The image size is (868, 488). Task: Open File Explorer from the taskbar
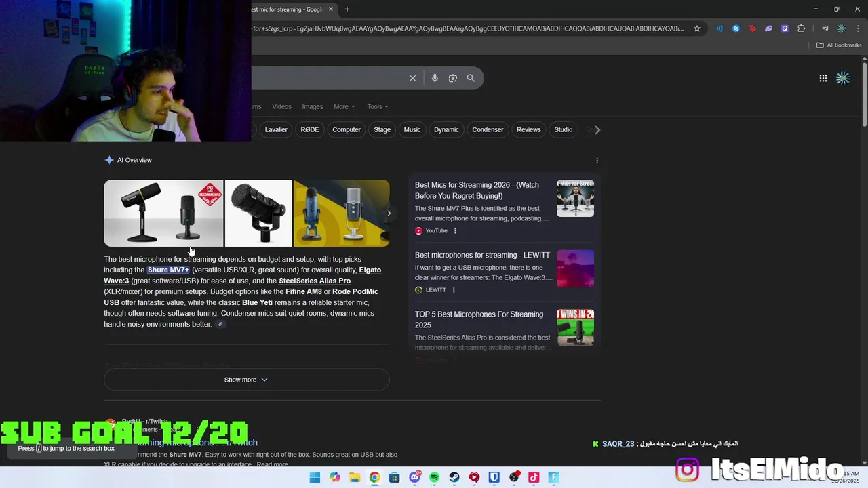[355, 477]
